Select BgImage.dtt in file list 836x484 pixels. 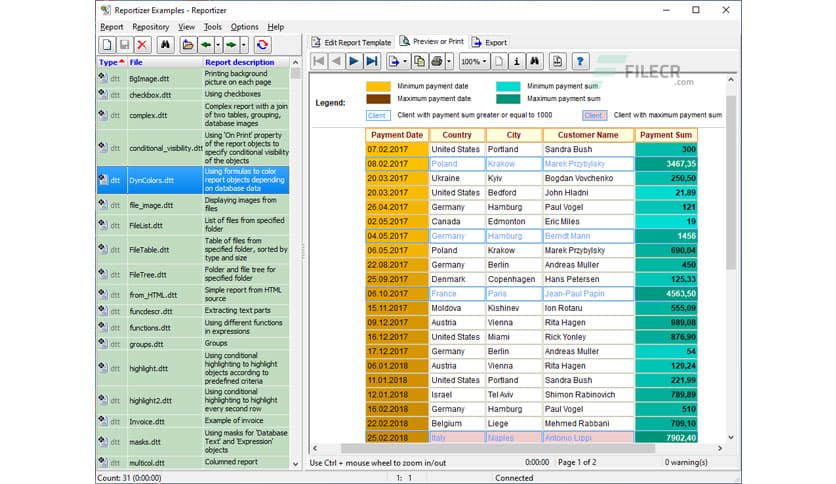[x=193, y=78]
